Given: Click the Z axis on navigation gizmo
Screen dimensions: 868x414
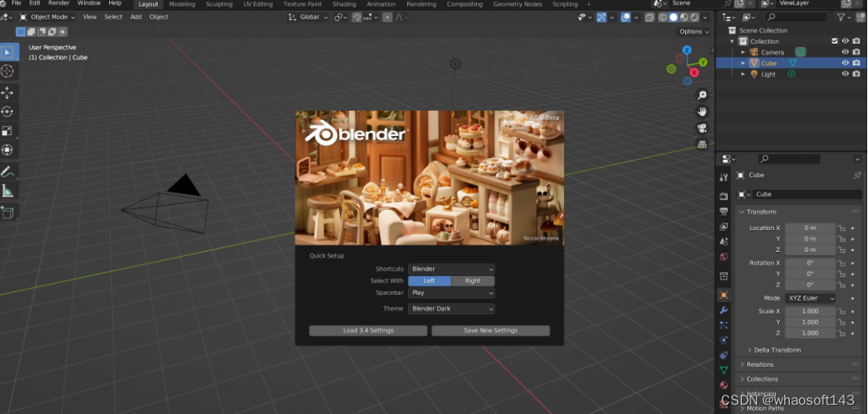Looking at the screenshot, I should click(687, 50).
